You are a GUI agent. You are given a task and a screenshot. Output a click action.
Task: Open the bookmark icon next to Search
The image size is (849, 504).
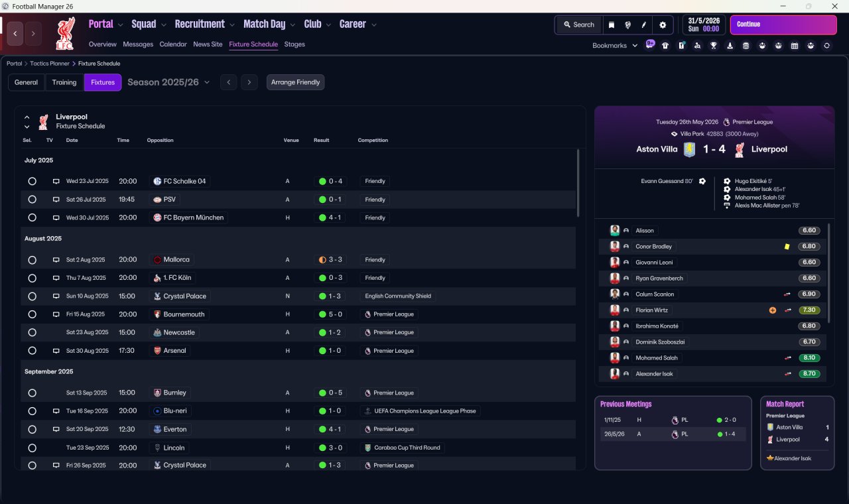[612, 25]
